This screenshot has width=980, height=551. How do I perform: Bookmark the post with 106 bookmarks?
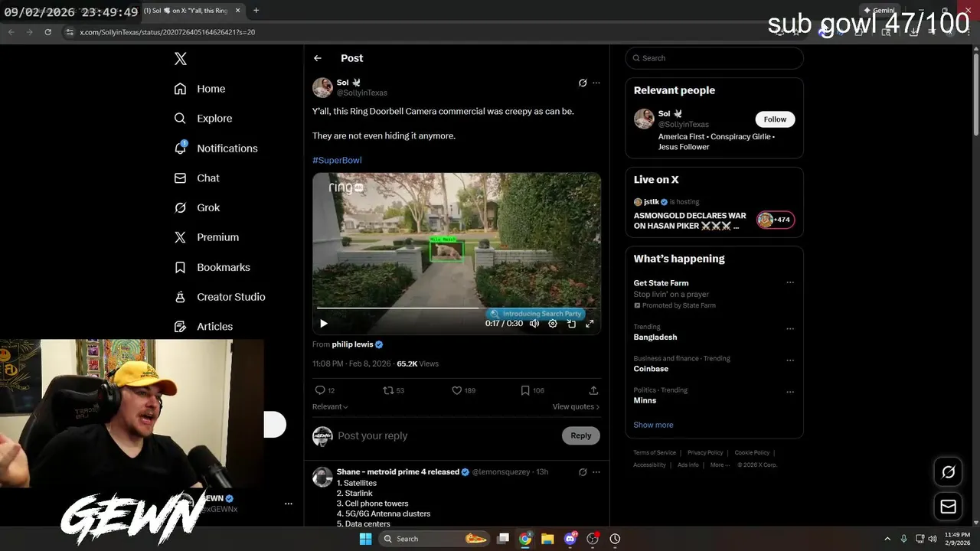[525, 390]
